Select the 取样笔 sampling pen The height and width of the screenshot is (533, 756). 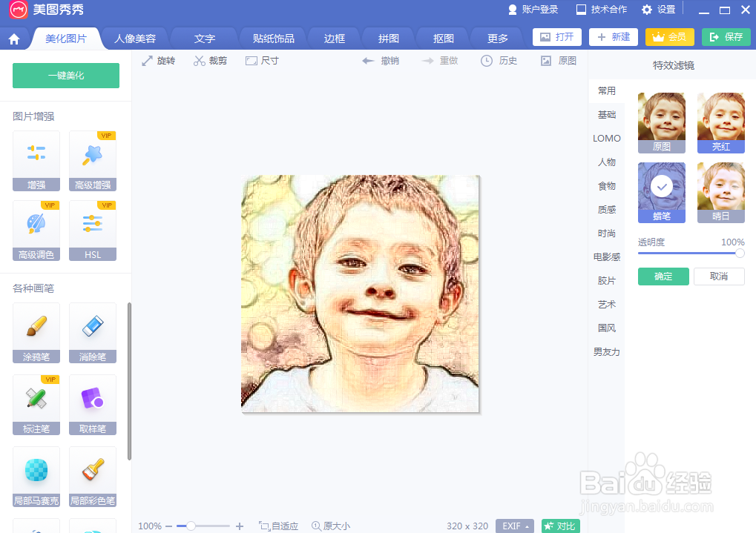93,405
